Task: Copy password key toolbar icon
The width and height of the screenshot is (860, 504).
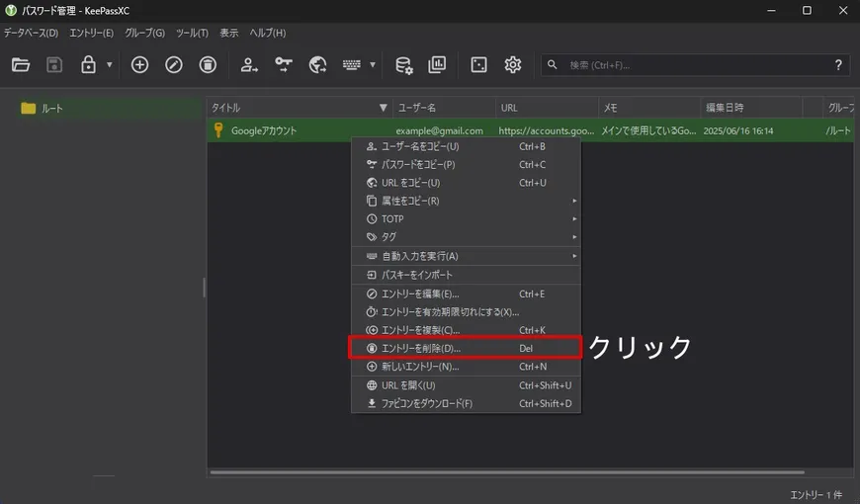Action: click(284, 64)
